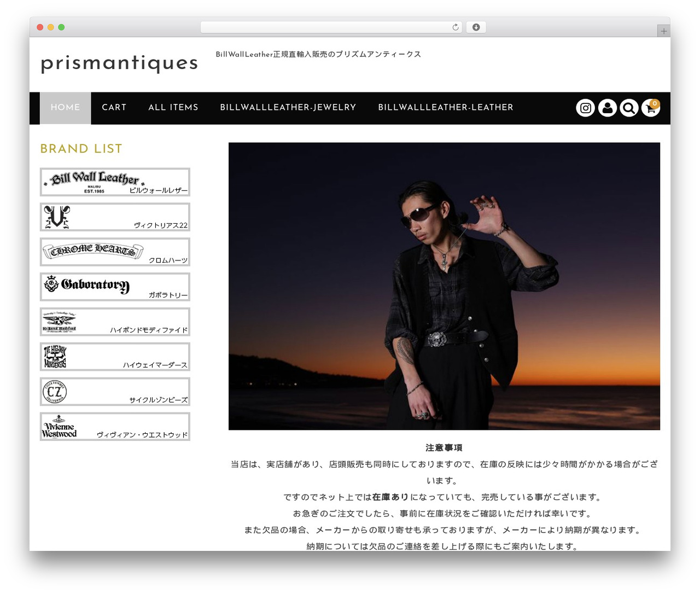The width and height of the screenshot is (700, 593).
Task: Click the yellow window minimize button
Action: 51,27
